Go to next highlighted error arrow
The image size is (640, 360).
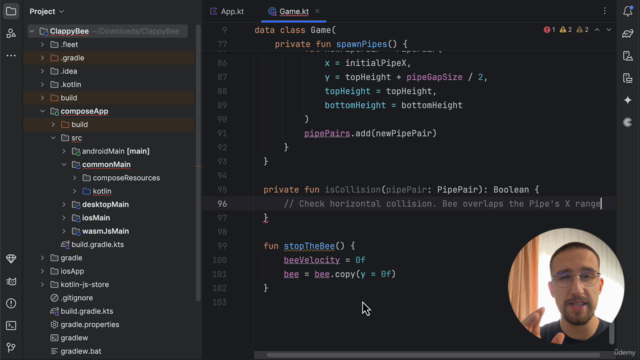tap(609, 30)
